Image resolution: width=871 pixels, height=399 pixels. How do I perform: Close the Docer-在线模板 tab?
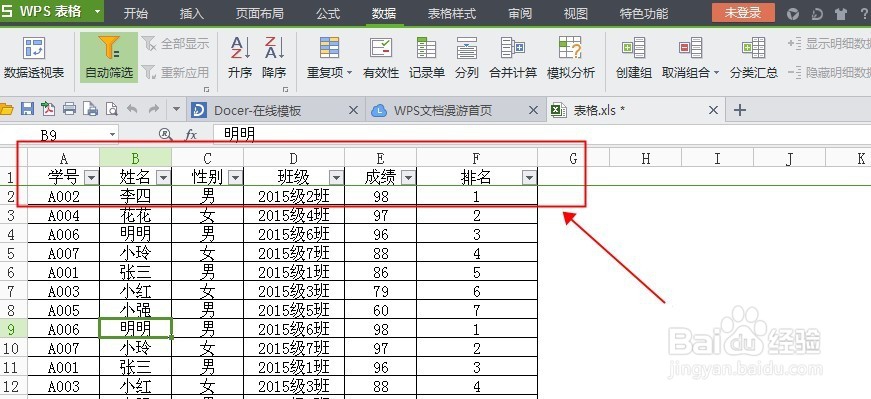click(353, 111)
